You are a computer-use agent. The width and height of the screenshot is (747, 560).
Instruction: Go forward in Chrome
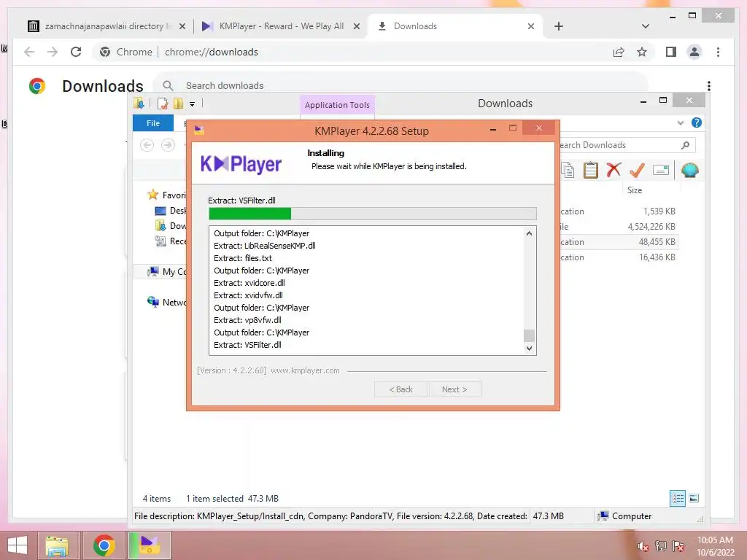coord(53,52)
